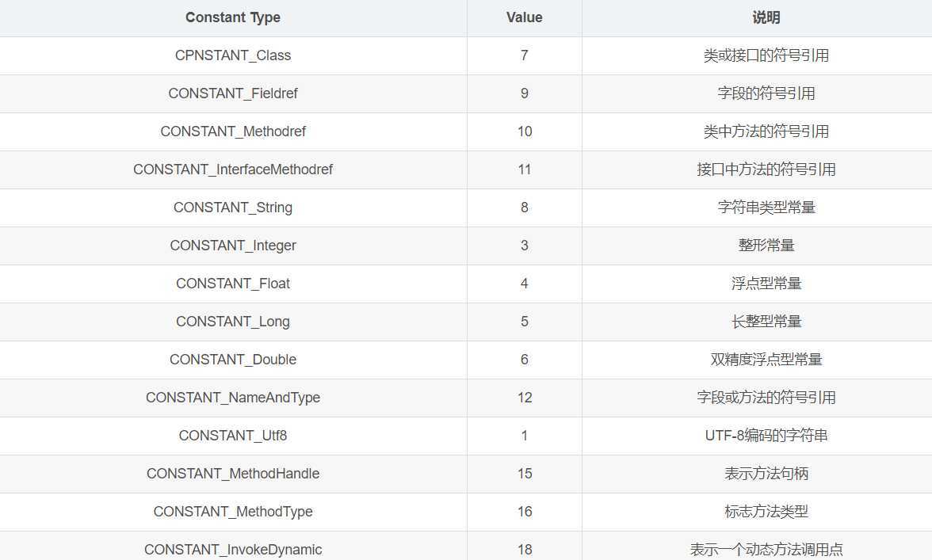Image resolution: width=932 pixels, height=560 pixels.
Task: Select the UTF-8编码的字符串 description
Action: (766, 436)
